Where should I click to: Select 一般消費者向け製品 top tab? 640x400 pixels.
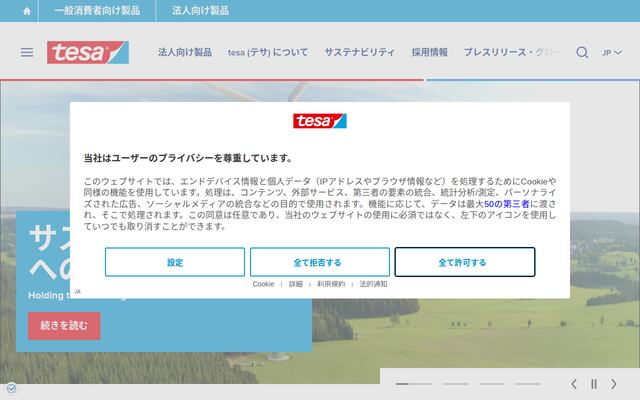(97, 11)
